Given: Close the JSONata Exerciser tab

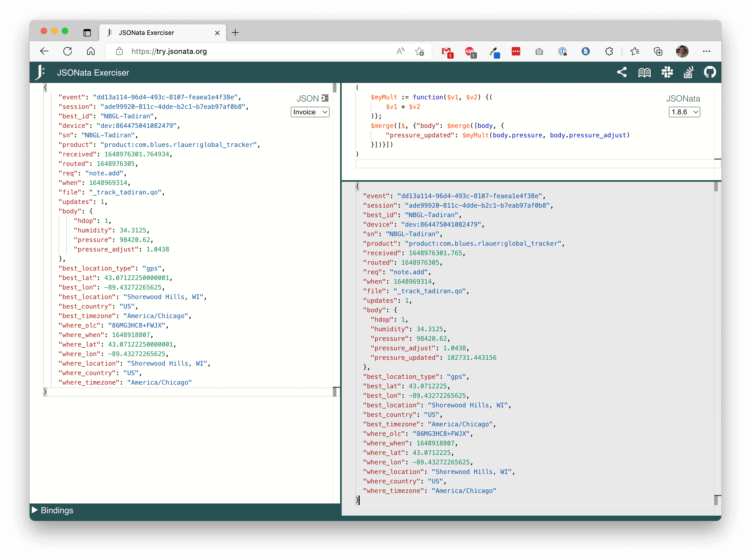Looking at the screenshot, I should [217, 33].
